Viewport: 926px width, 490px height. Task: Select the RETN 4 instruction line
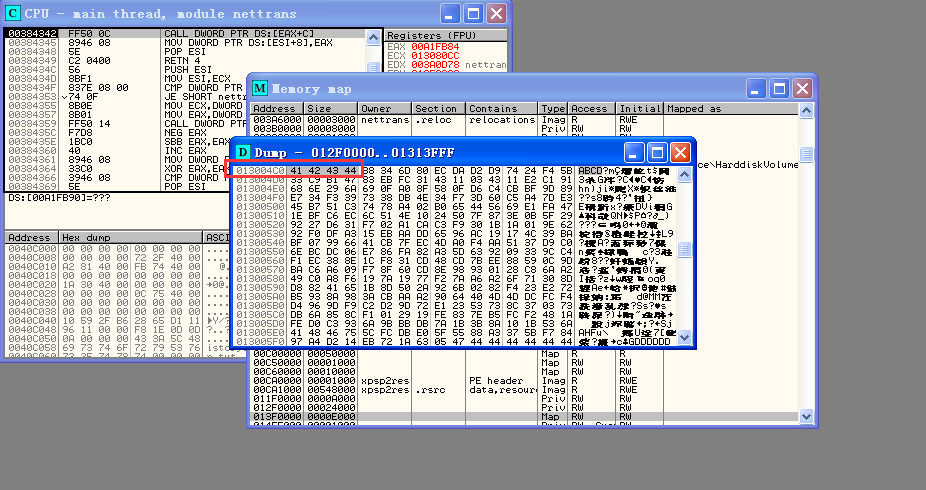pos(185,60)
